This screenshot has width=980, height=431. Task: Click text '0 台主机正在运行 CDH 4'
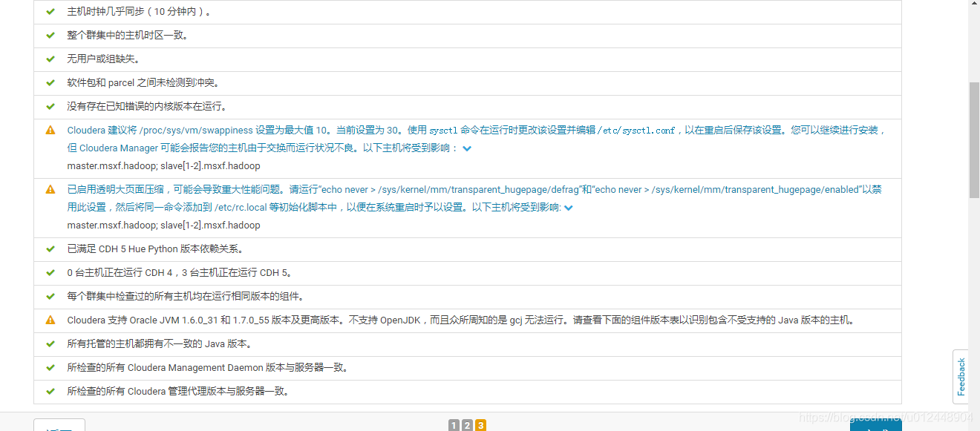click(120, 273)
